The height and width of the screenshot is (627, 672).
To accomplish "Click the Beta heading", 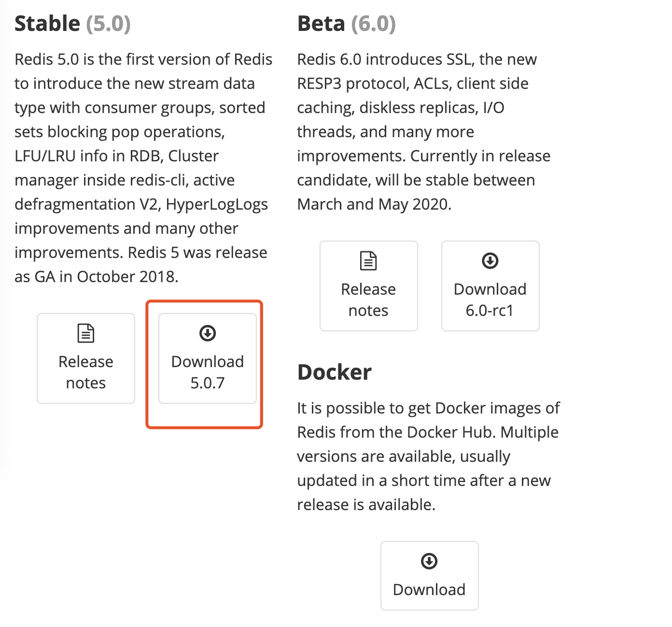I will point(321,24).
